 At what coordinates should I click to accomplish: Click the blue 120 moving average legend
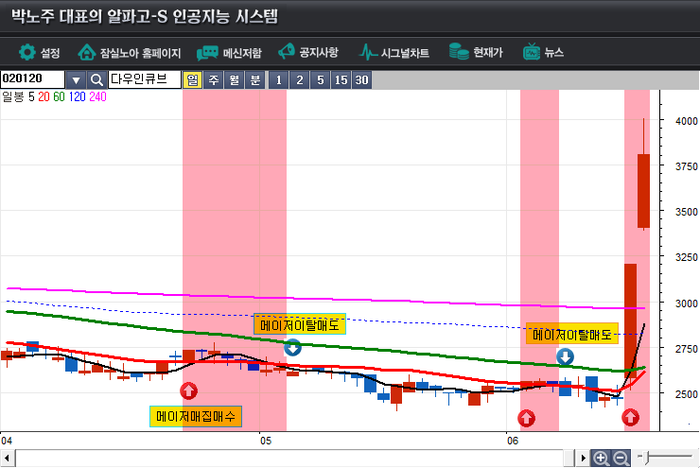point(77,97)
